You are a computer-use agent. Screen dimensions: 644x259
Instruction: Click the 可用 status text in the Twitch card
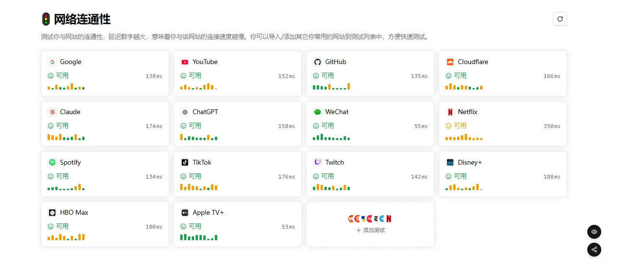[327, 176]
